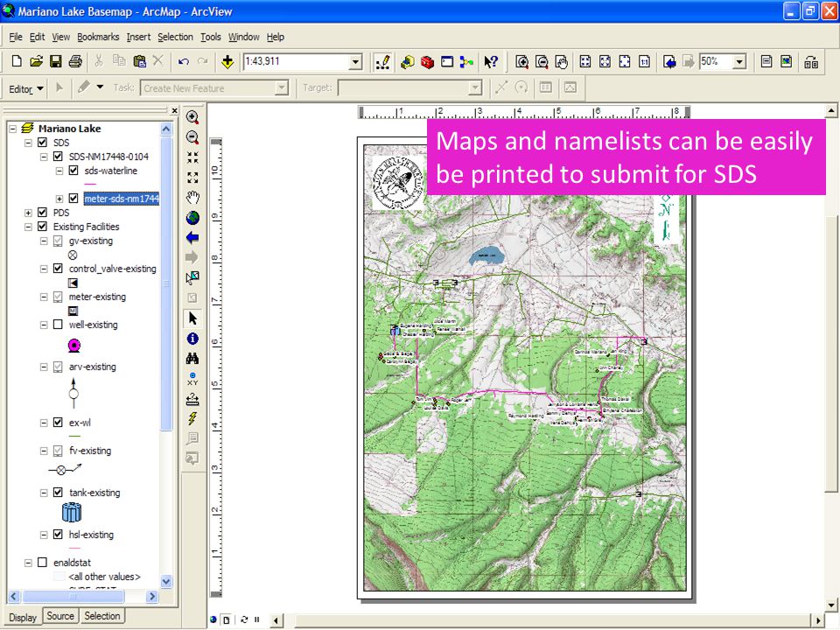Uncheck Existing Facilities group layer

[43, 226]
